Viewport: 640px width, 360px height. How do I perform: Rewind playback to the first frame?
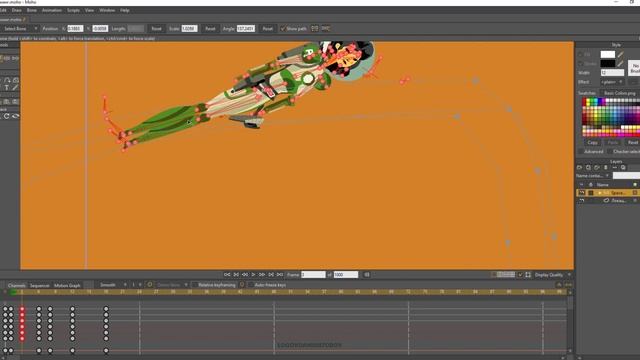[x=227, y=275]
